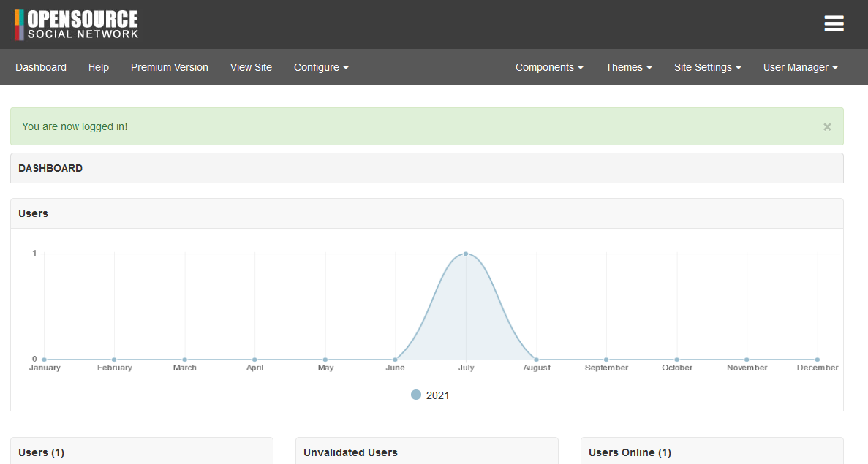Open the Components dropdown menu

(549, 67)
